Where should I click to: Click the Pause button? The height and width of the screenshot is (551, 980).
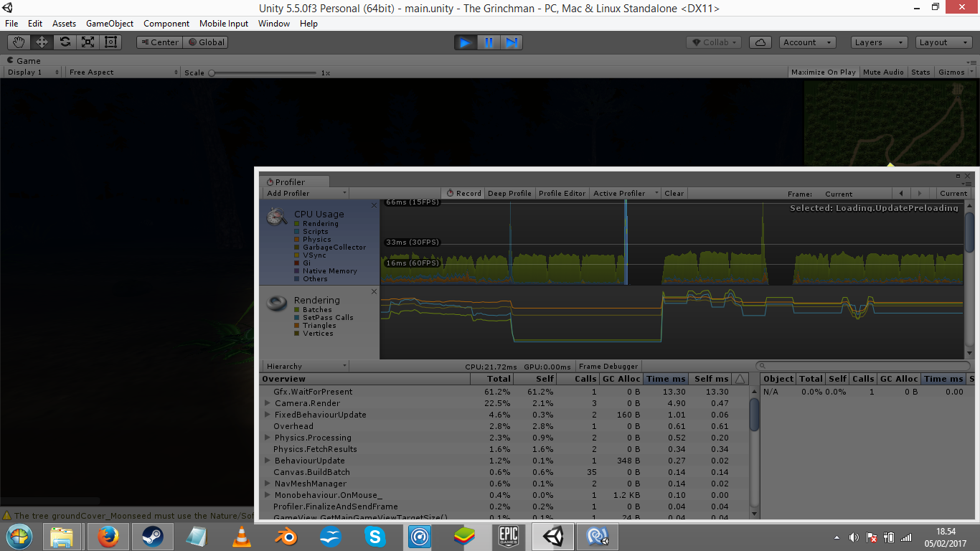[x=489, y=42]
